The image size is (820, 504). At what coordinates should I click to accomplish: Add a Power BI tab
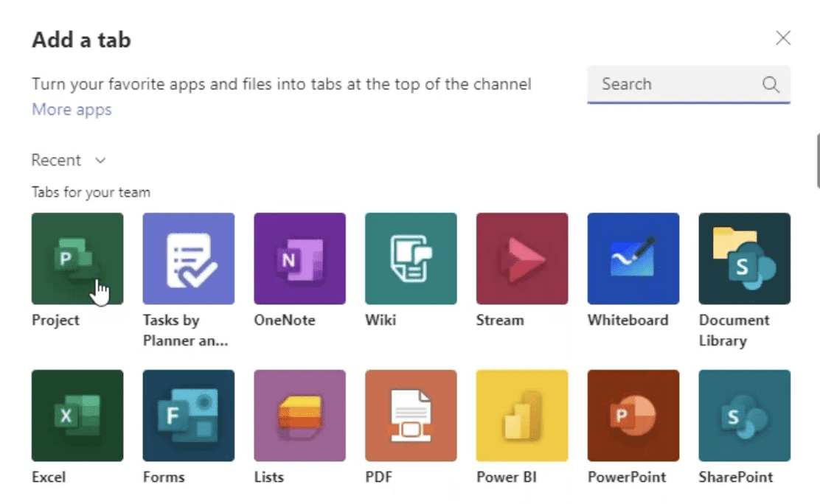point(522,416)
